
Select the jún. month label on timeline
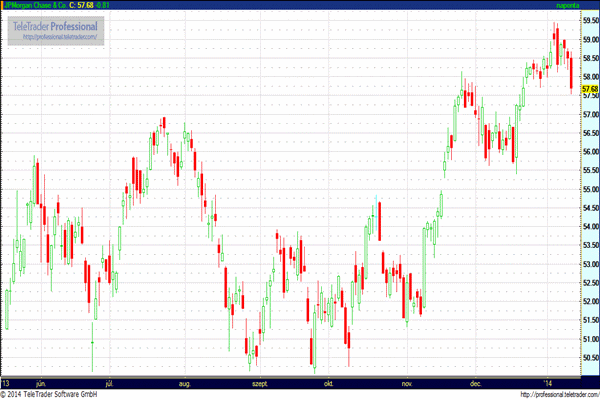click(41, 384)
